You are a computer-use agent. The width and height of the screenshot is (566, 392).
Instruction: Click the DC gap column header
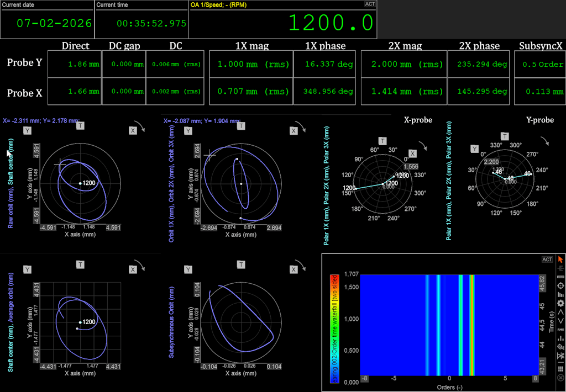[124, 46]
